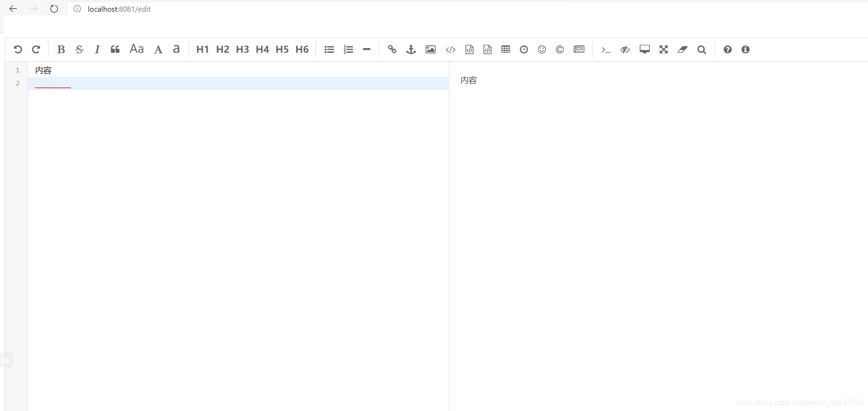Image resolution: width=868 pixels, height=411 pixels.
Task: Insert code block with language icon
Action: 487,50
